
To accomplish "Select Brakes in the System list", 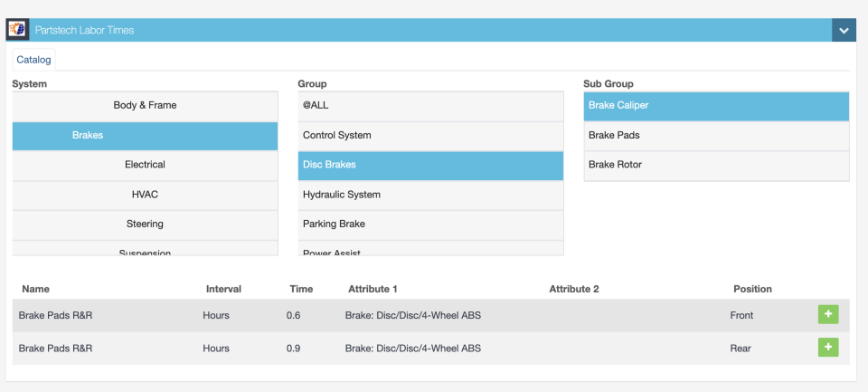I will click(x=145, y=135).
